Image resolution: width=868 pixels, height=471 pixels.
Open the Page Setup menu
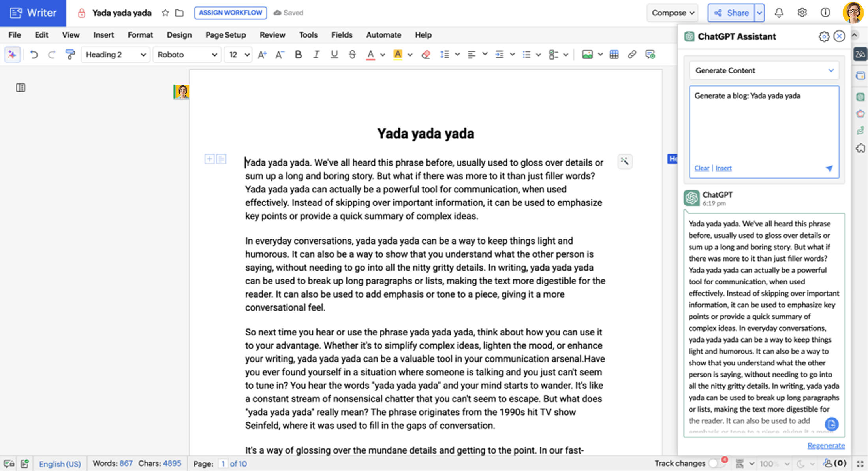(x=225, y=35)
